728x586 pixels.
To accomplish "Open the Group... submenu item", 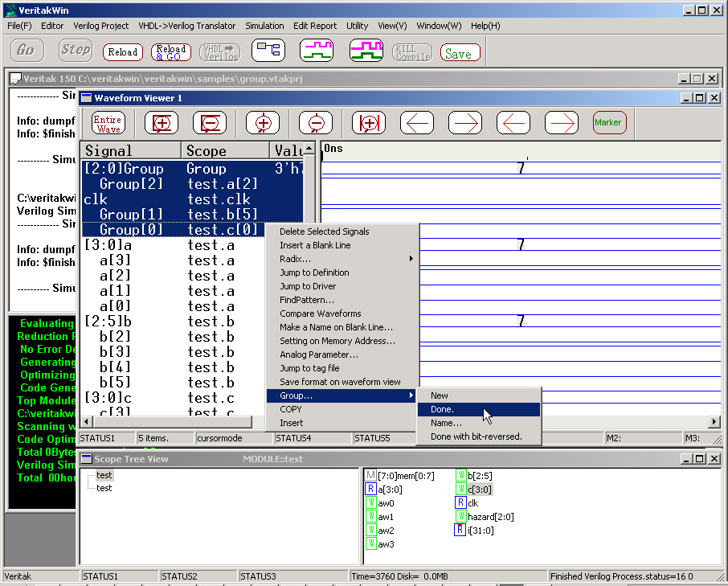I will (x=341, y=395).
